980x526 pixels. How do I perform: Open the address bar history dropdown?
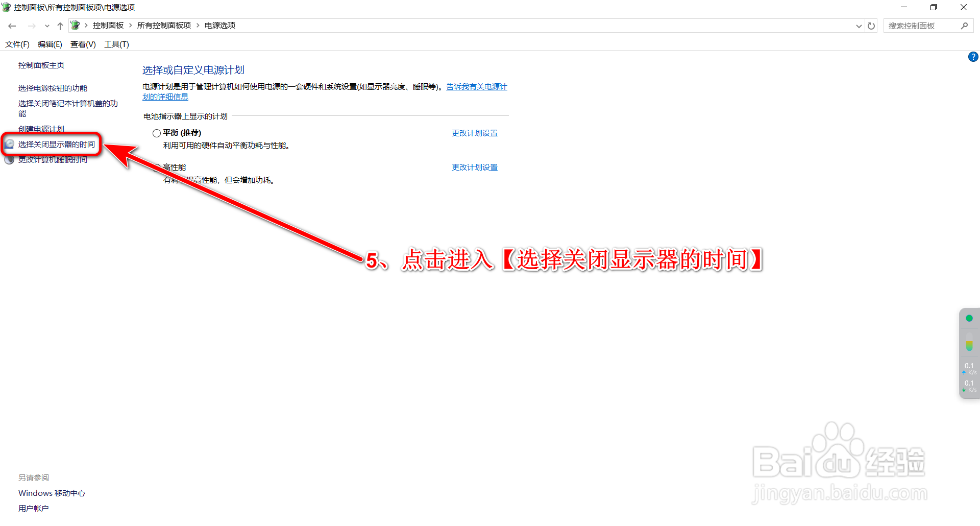(859, 26)
